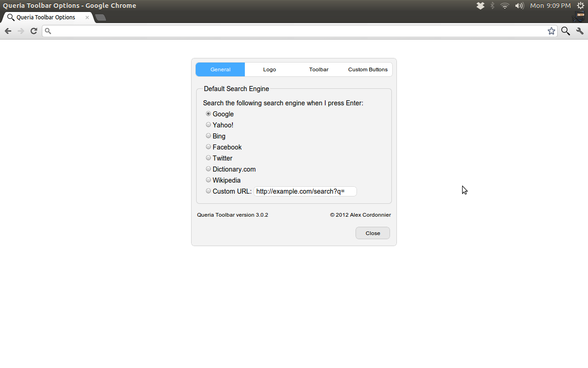Image resolution: width=588 pixels, height=368 pixels.
Task: Open the Dropbox tray icon
Action: click(481, 6)
